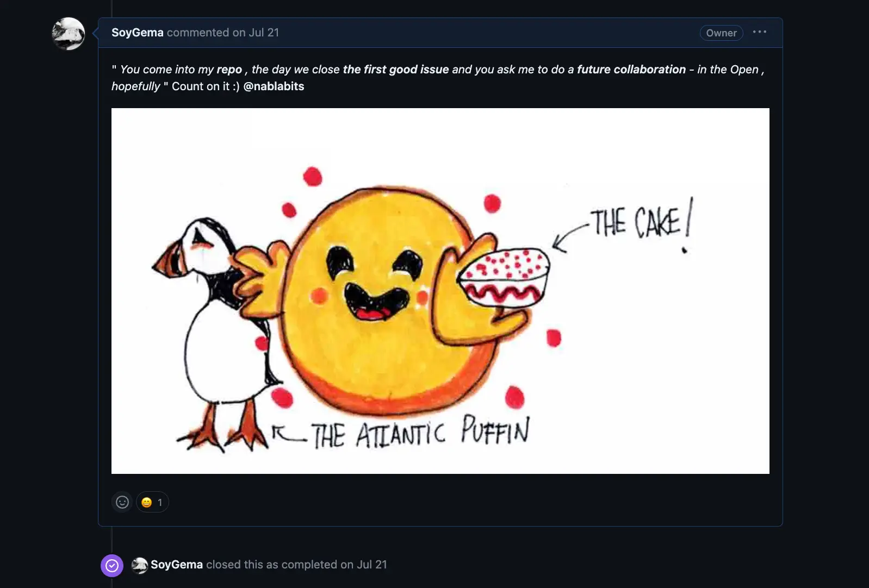Click SoyGema's large profile avatar
Image resolution: width=869 pixels, height=588 pixels.
(x=69, y=34)
